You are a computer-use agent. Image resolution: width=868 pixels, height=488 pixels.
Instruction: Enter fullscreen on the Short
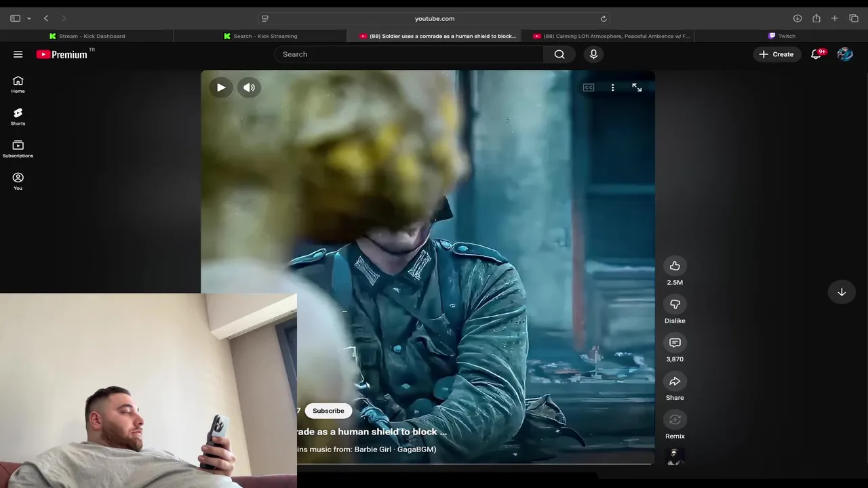pyautogui.click(x=637, y=87)
